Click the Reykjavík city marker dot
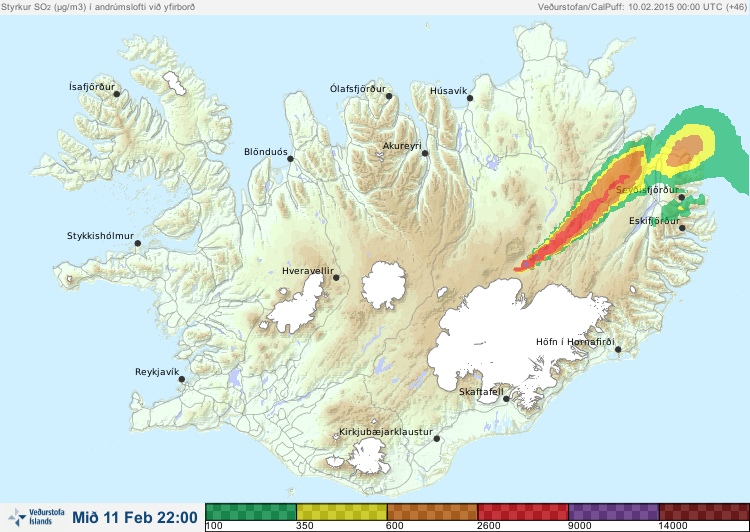 (182, 379)
